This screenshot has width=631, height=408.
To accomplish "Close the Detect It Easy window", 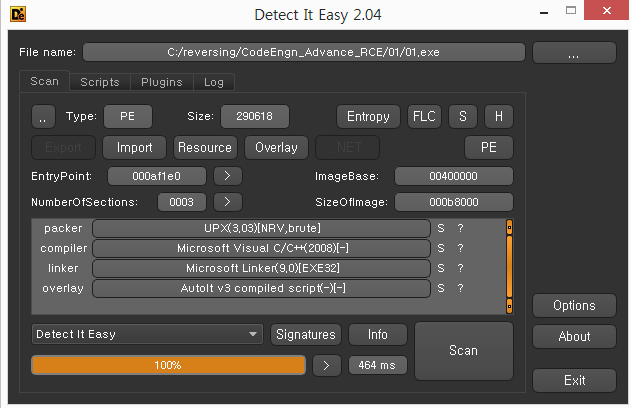I will coord(607,10).
